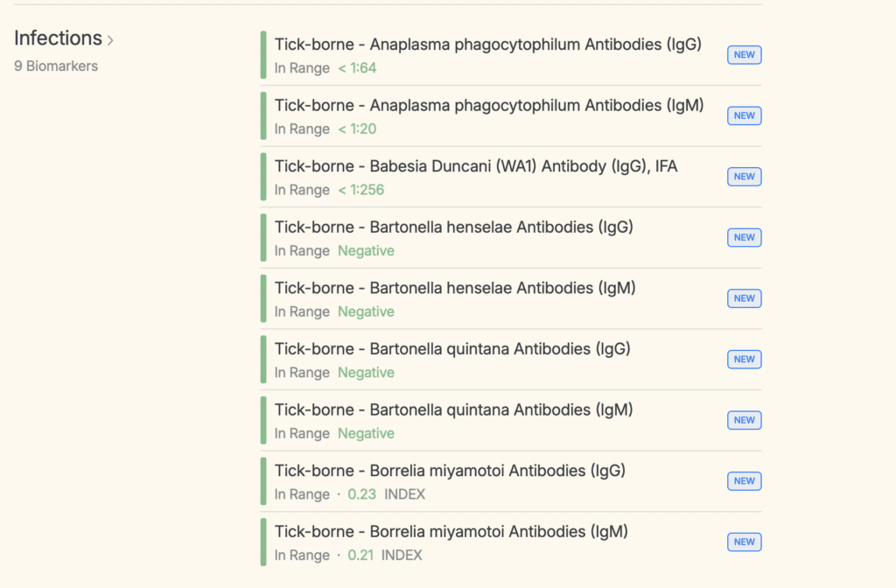This screenshot has height=588, width=896.
Task: Select Bartonella henselae Antibodies (IgM) biomarker title
Action: click(454, 288)
